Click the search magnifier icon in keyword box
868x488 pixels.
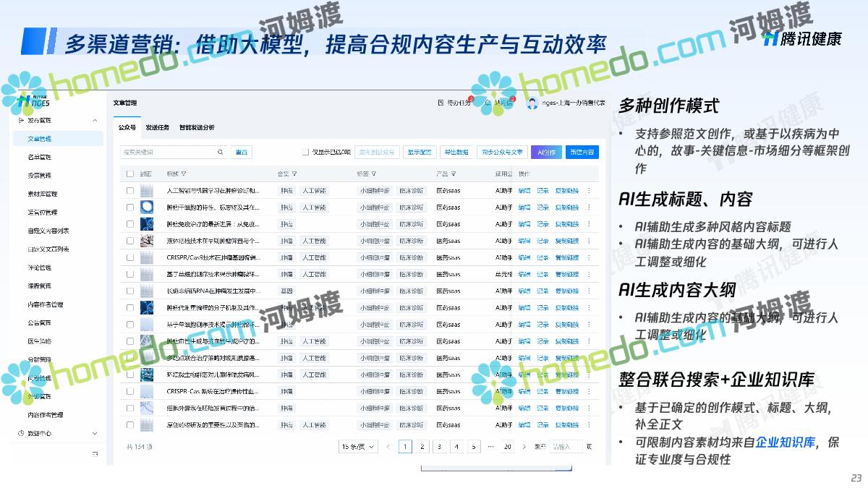coord(221,153)
